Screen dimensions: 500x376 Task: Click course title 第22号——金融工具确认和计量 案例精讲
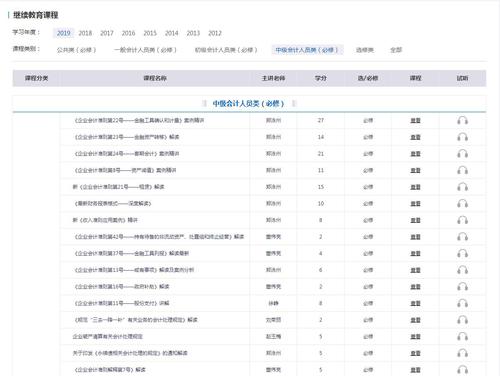(x=139, y=120)
